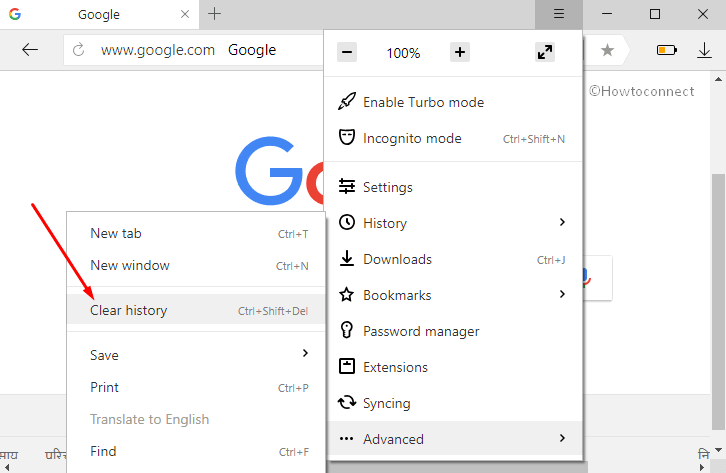Image resolution: width=726 pixels, height=473 pixels.
Task: Click the History clock icon
Action: [x=347, y=223]
